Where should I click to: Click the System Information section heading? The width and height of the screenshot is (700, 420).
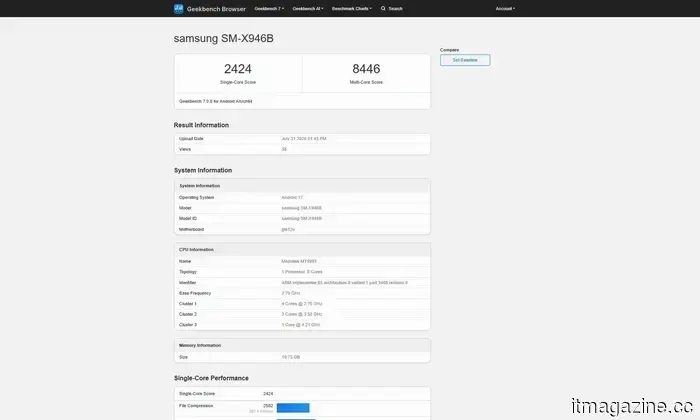coord(203,170)
